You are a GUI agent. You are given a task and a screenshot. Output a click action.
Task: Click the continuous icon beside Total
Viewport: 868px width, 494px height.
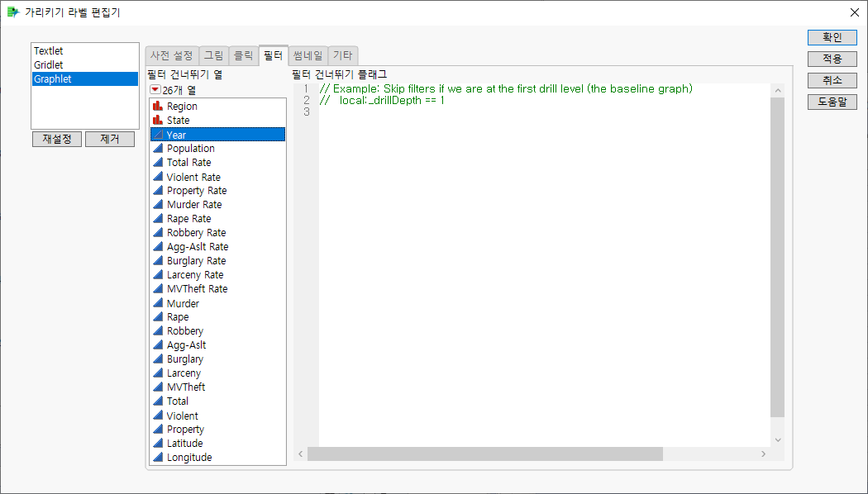coord(158,401)
